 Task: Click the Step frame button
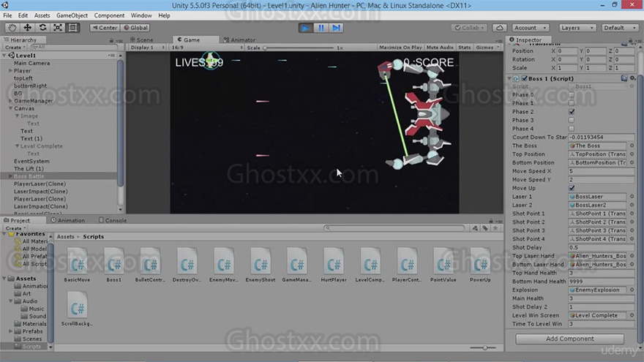point(336,28)
